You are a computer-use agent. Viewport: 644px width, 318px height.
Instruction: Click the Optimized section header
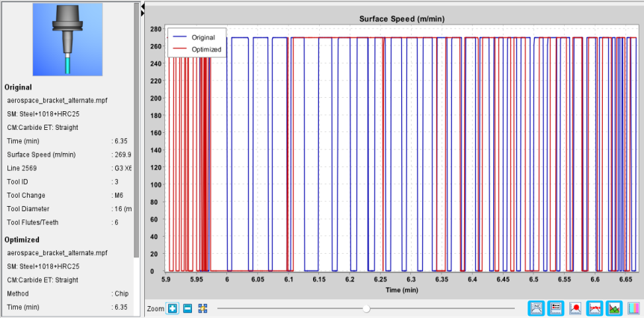pos(22,240)
